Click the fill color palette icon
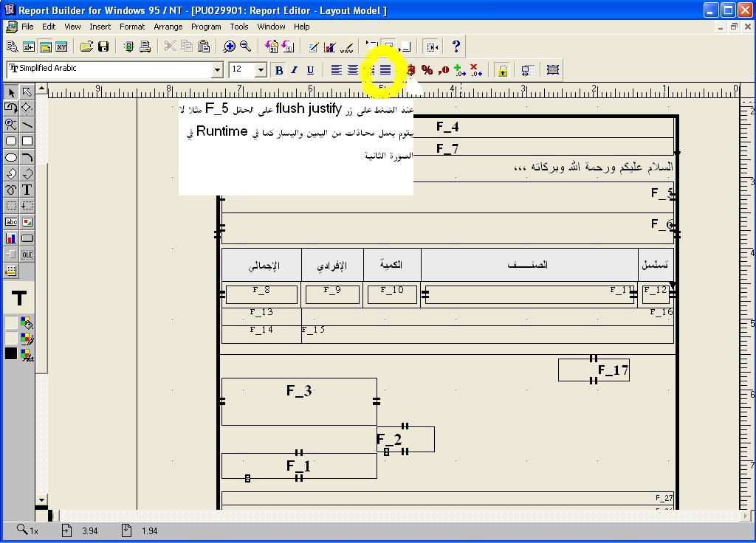 pos(27,322)
